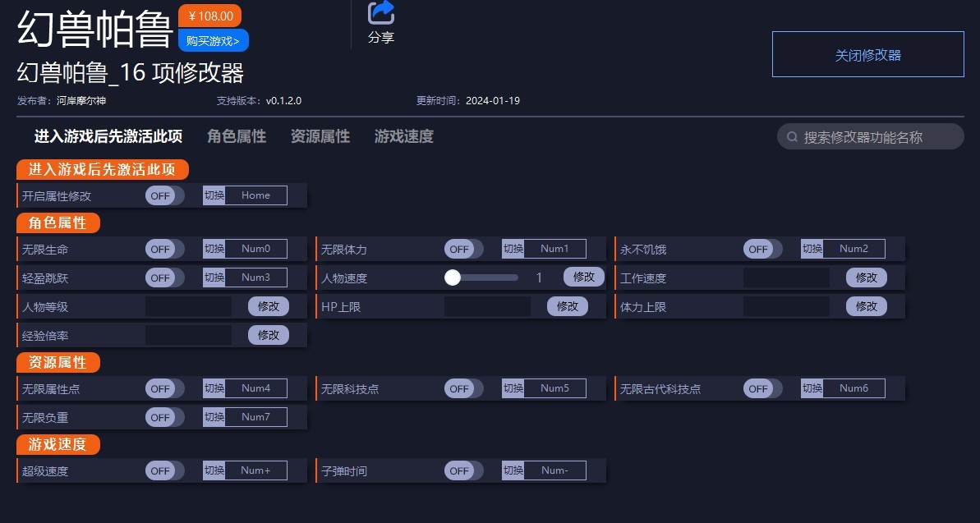Enable the 开启属性修改 master switch
Viewport: 980px width, 523px height.
pos(163,195)
